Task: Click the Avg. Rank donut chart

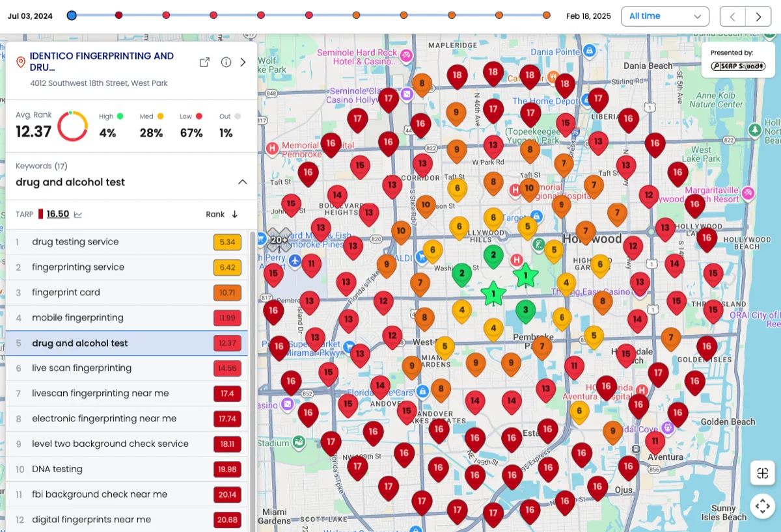Action: pyautogui.click(x=73, y=126)
